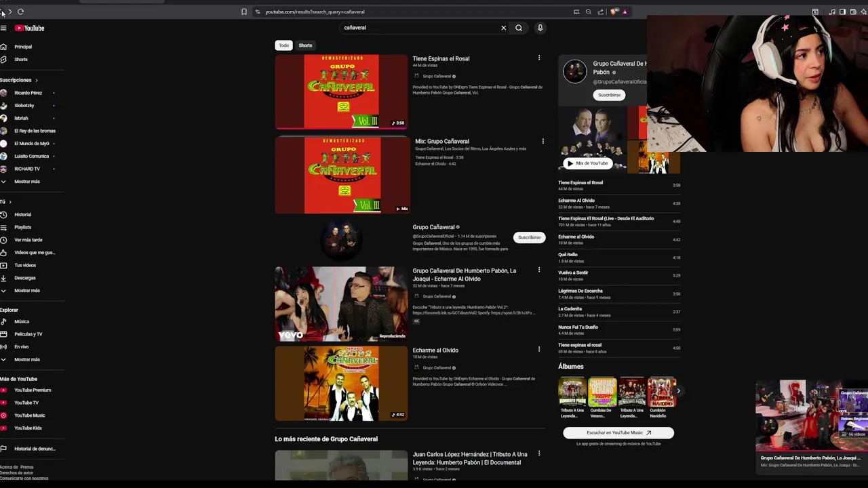The width and height of the screenshot is (868, 488).
Task: Open options for Echarme al Olvido 4:42 video
Action: tap(539, 350)
